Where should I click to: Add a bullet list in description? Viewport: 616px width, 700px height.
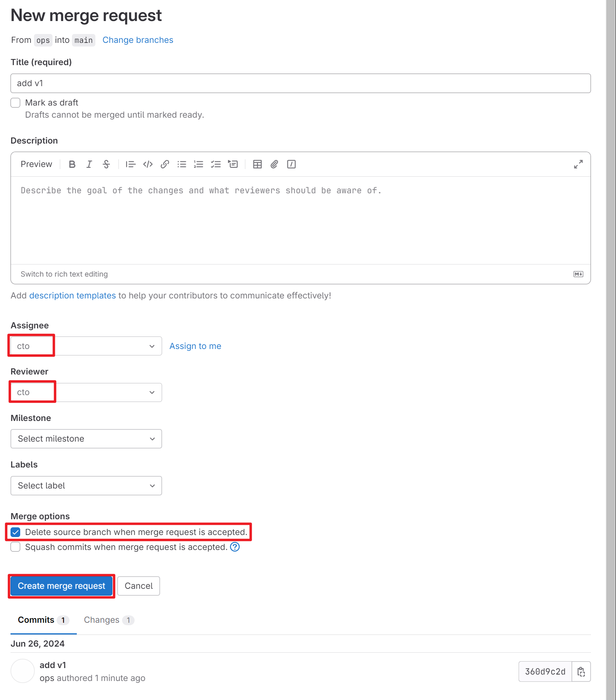click(182, 164)
